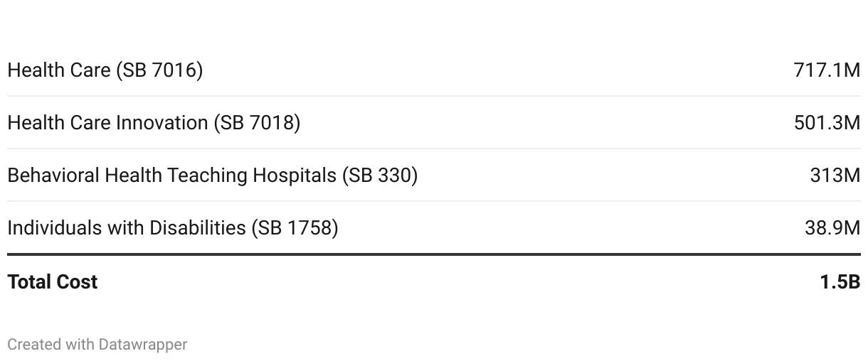
Task: Click the word Disabilities in fourth row
Action: (198, 228)
